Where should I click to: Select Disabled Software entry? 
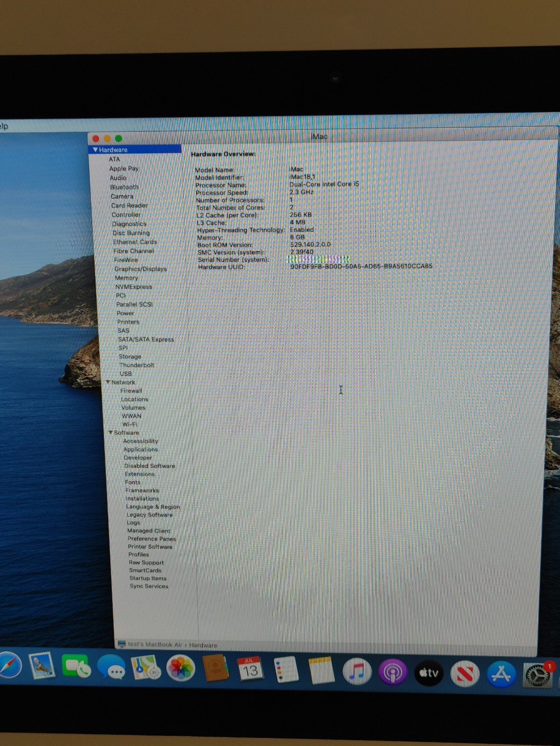click(x=149, y=466)
